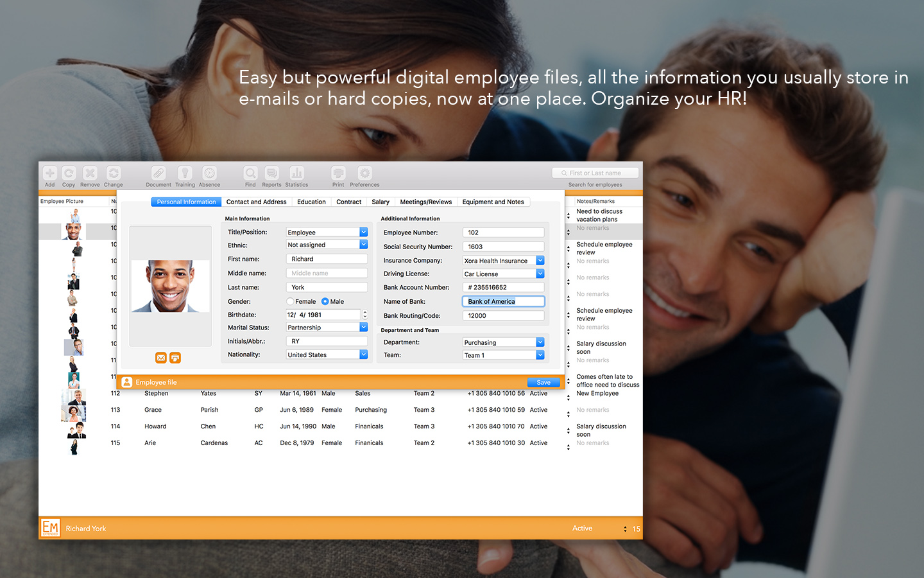924x578 pixels.
Task: Open the Preferences gear icon
Action: click(364, 173)
